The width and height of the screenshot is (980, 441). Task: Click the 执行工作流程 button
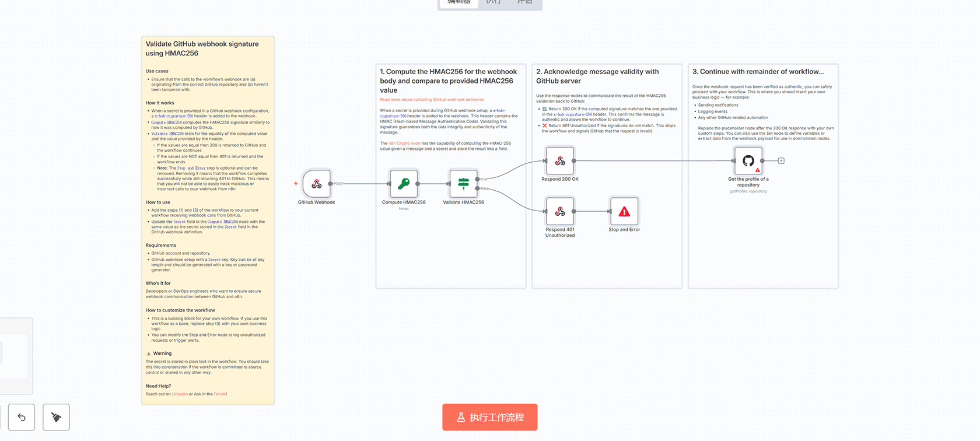(x=489, y=417)
